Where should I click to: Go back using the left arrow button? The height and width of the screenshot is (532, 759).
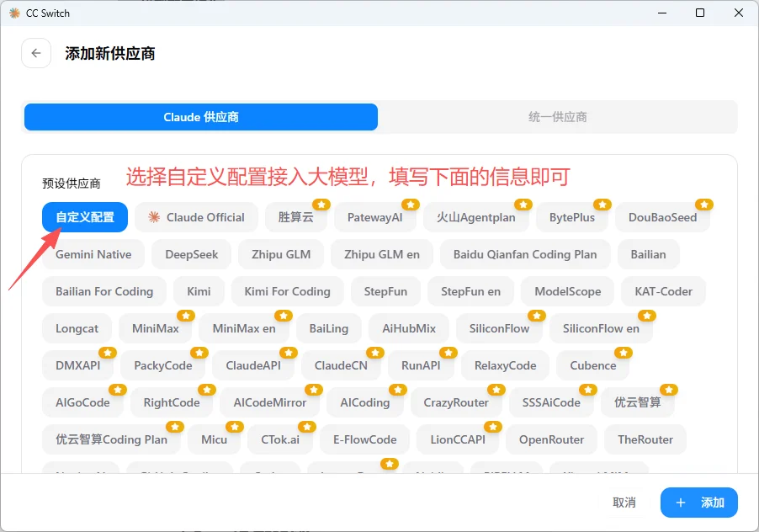[x=36, y=53]
